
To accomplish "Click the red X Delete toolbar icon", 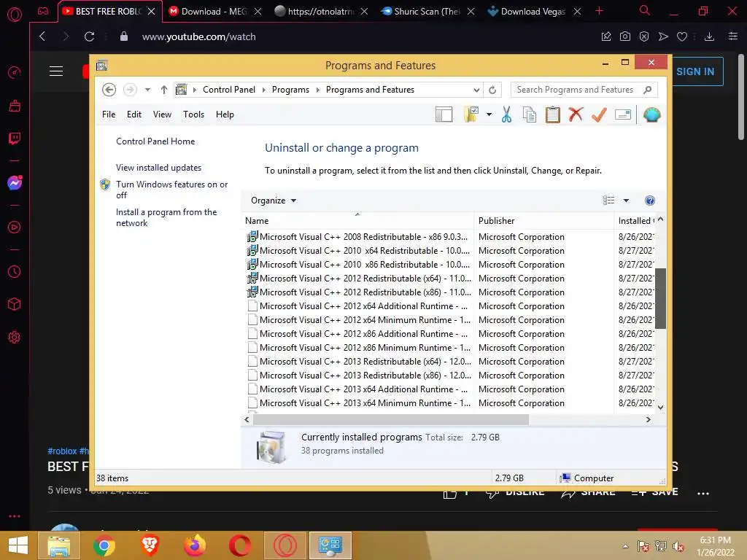I will 576,114.
